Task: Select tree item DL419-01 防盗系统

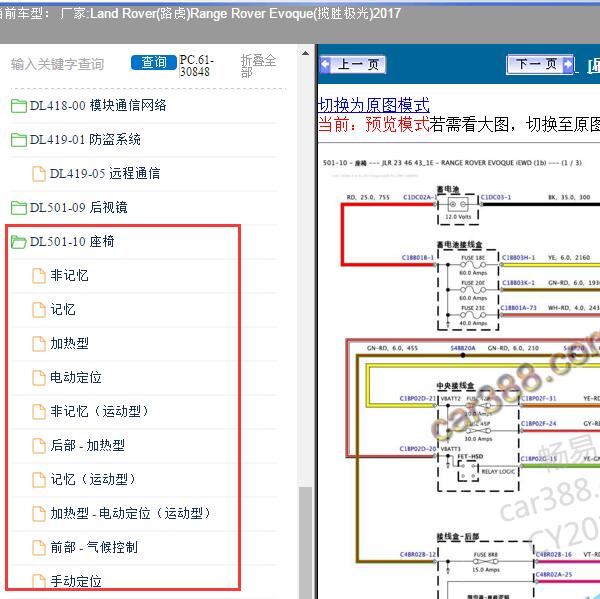Action: click(x=85, y=139)
